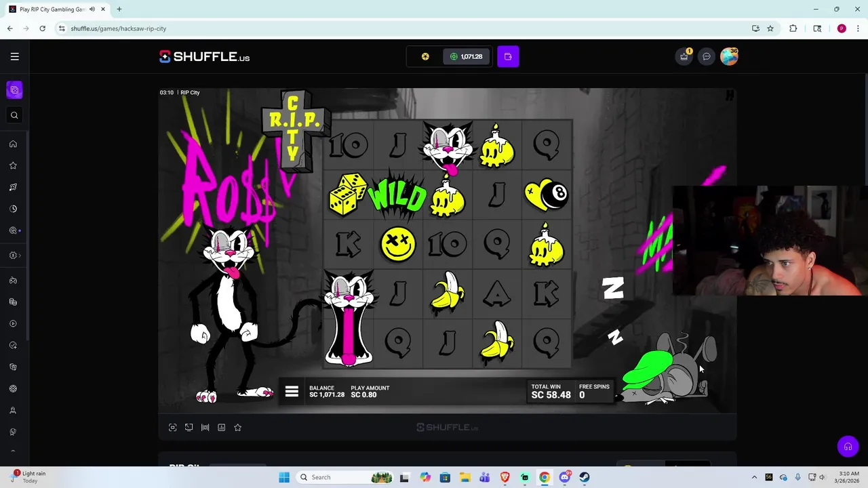Expand the sidebar item with the chevron arrow
Image resolution: width=868 pixels, height=488 pixels.
[15, 256]
